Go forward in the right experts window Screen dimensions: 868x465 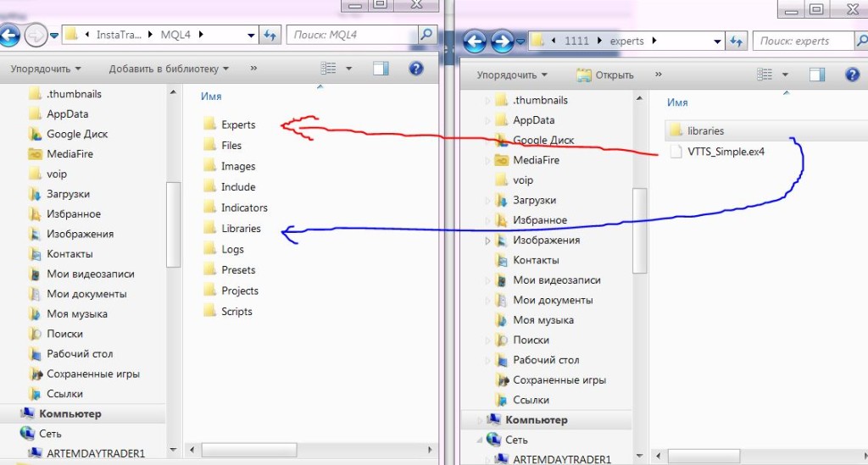(x=502, y=42)
